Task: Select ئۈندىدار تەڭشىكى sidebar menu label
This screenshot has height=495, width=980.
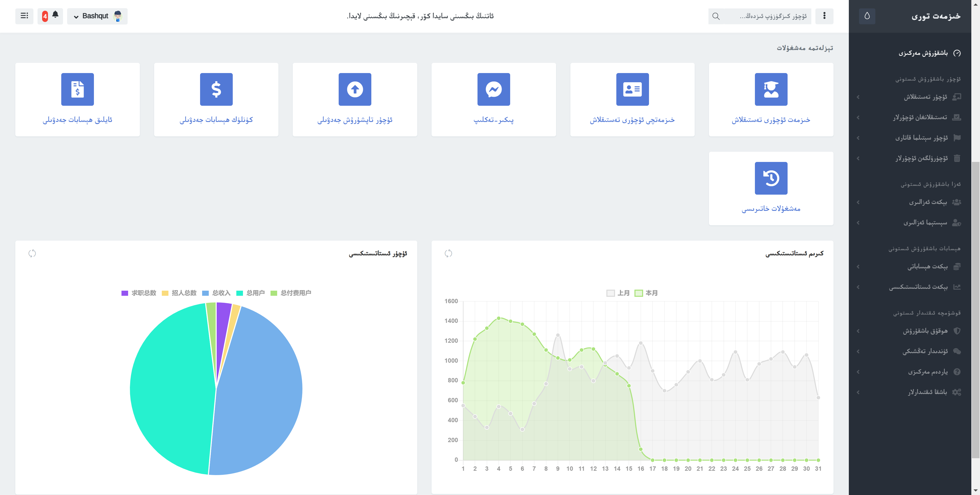Action: (x=925, y=351)
